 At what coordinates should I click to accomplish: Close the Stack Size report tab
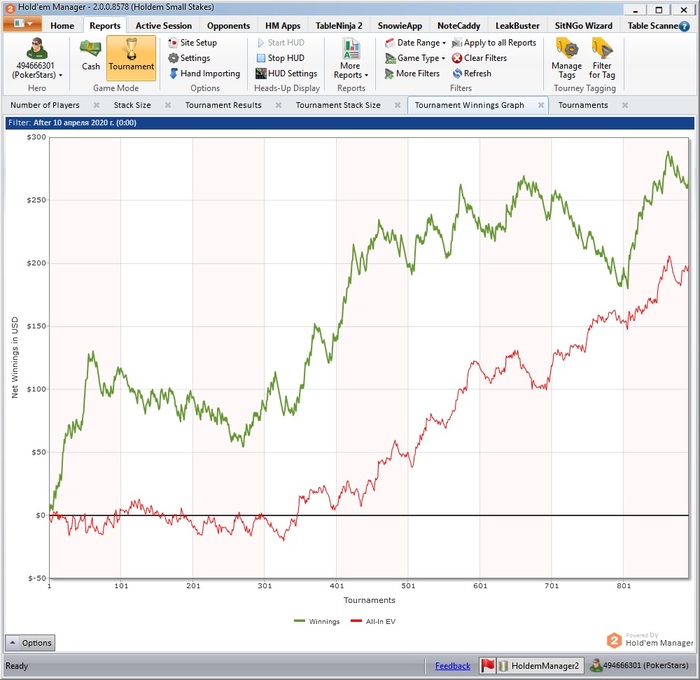[168, 105]
